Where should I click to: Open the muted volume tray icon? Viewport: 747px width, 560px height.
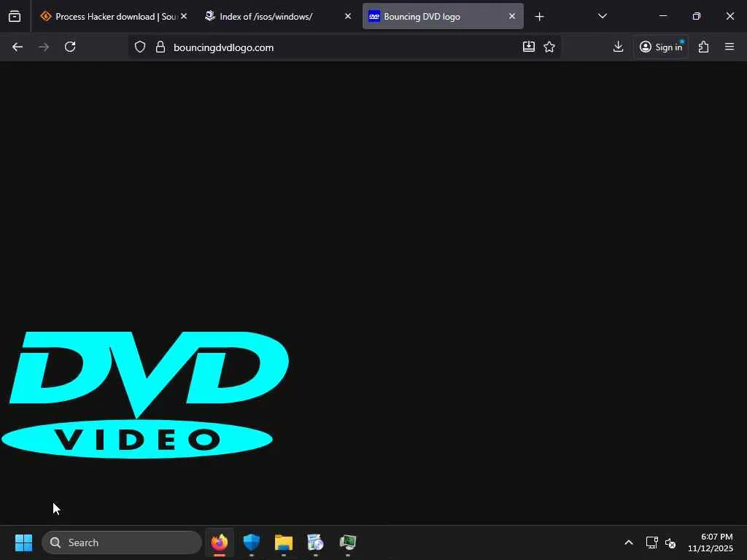[x=670, y=542]
